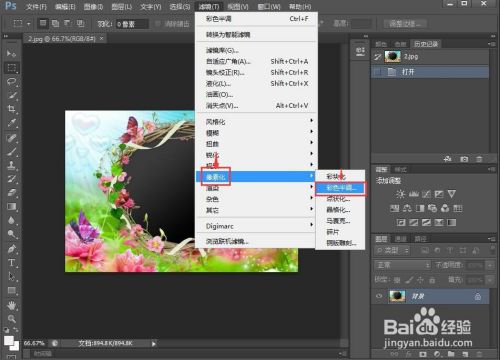The height and width of the screenshot is (360, 500).
Task: Select the Horizontal Type tool
Action: 11,263
